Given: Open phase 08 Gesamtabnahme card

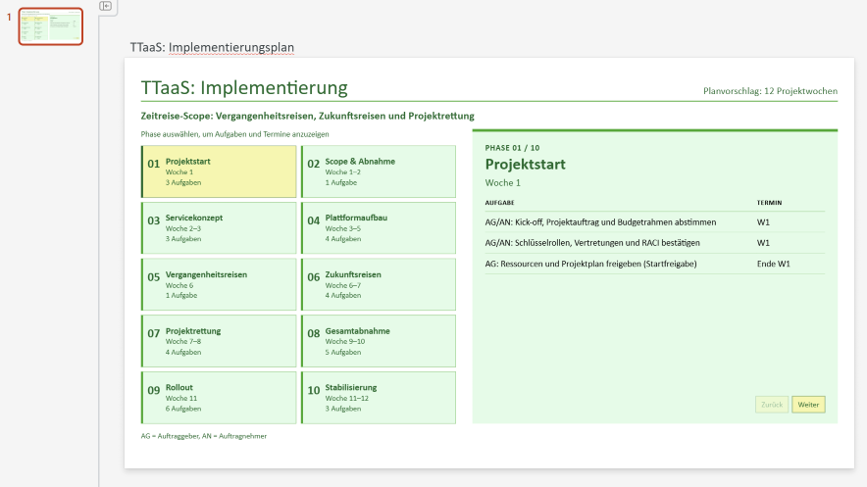Looking at the screenshot, I should pyautogui.click(x=379, y=341).
